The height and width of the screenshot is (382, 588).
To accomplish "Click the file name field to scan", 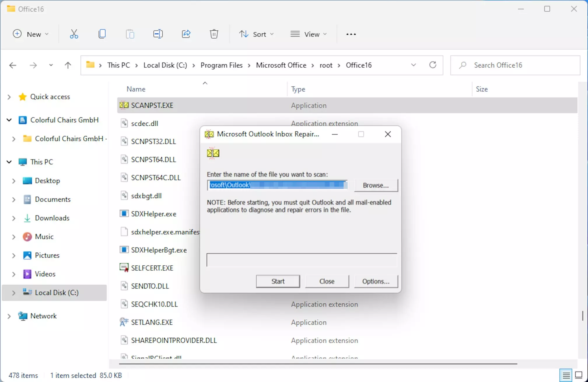I will coord(277,185).
